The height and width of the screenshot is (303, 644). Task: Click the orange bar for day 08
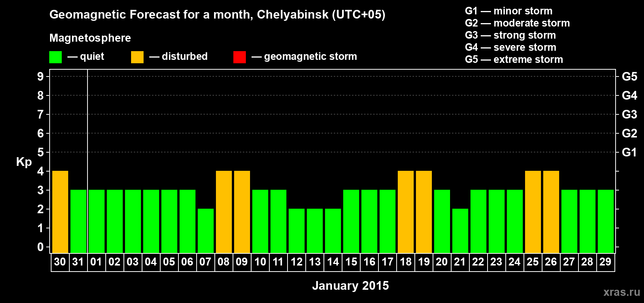coord(224,212)
